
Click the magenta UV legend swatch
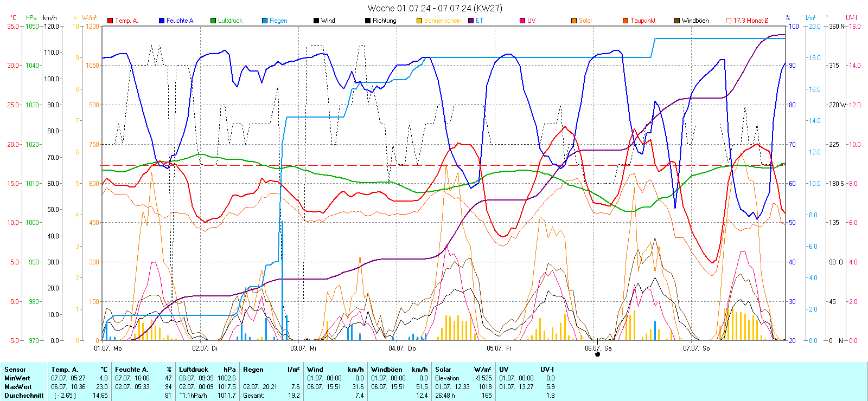tap(522, 21)
